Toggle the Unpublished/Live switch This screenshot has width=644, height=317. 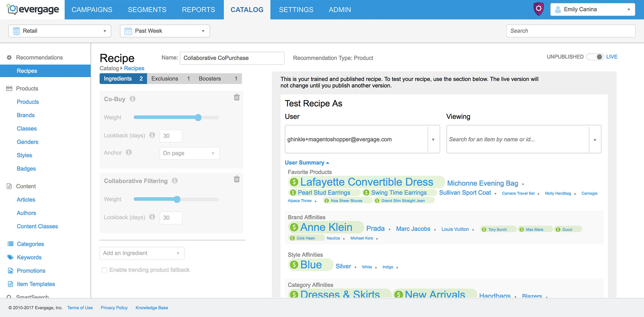tap(595, 57)
